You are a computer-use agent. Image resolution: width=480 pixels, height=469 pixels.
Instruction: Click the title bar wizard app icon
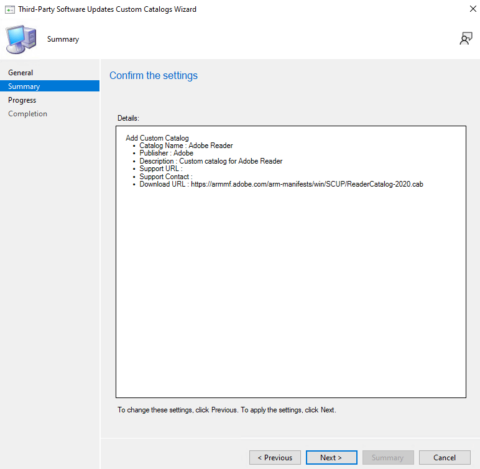pos(10,10)
